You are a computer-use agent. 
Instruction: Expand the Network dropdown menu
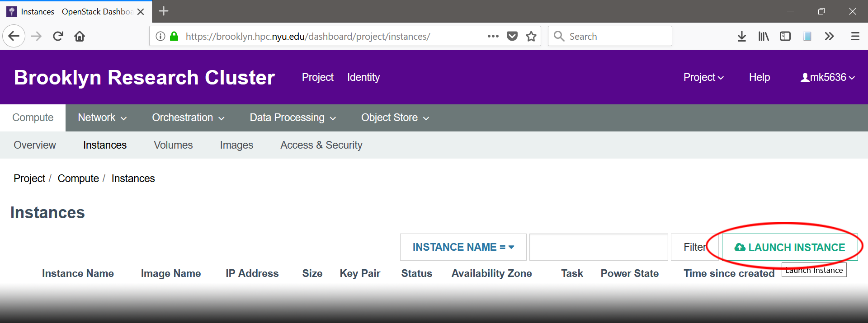tap(102, 118)
